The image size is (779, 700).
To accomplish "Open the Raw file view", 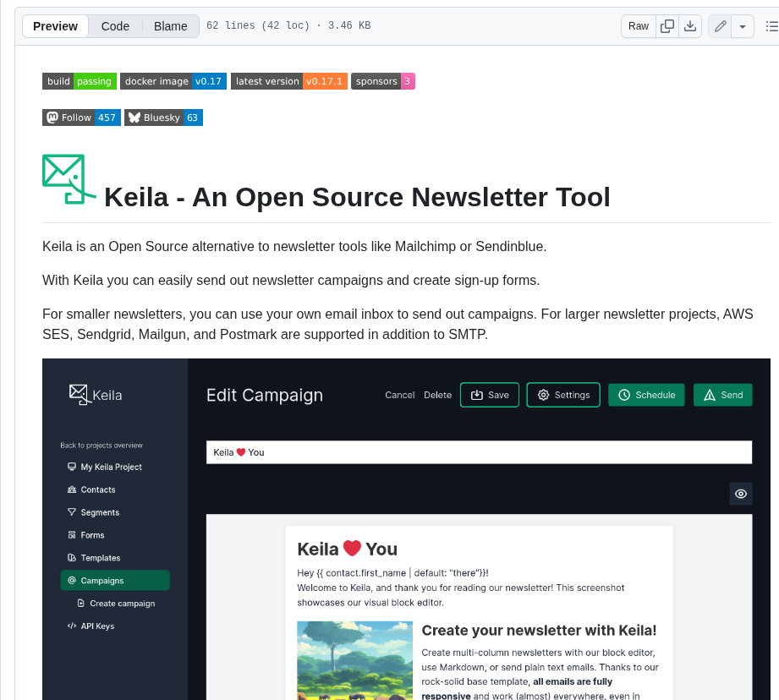I will point(639,26).
